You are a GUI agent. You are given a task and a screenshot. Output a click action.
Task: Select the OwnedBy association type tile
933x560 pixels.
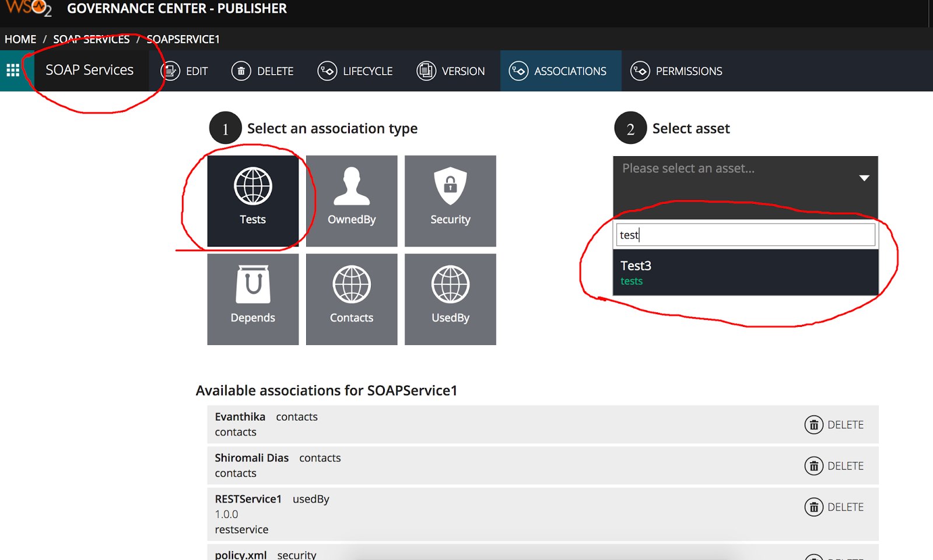coord(352,201)
